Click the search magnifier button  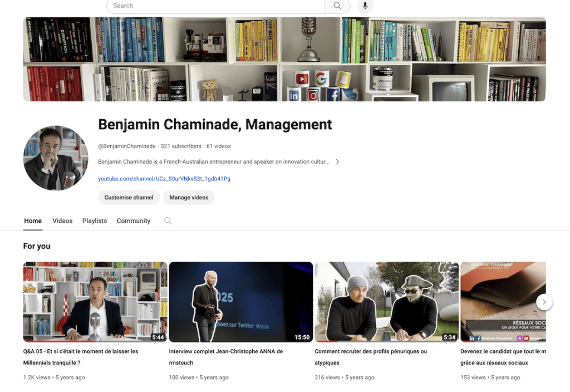pos(337,6)
